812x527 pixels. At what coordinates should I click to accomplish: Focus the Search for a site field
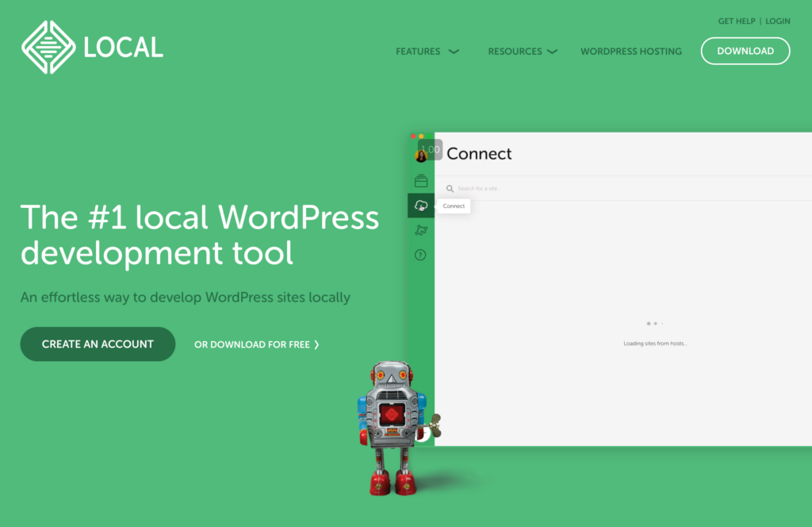click(555, 189)
